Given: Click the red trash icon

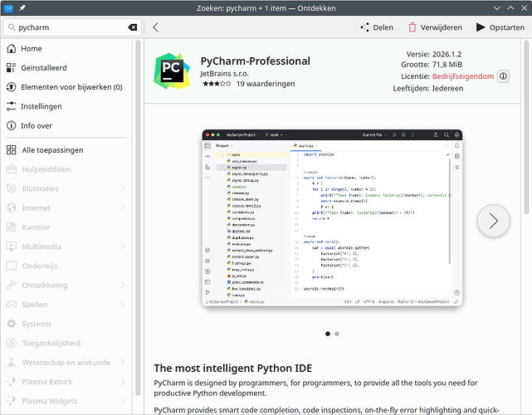Looking at the screenshot, I should click(x=412, y=27).
